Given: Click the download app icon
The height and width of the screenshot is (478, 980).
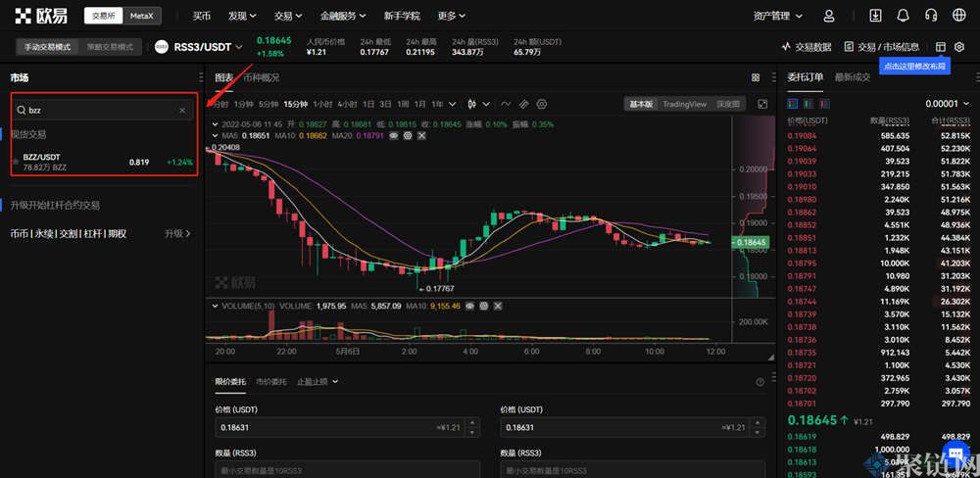Looking at the screenshot, I should [875, 16].
